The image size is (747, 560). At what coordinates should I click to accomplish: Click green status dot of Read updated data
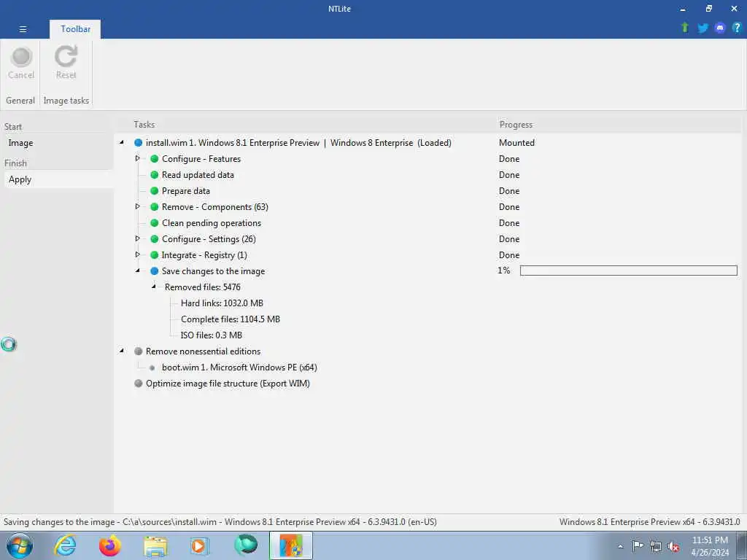pyautogui.click(x=155, y=175)
